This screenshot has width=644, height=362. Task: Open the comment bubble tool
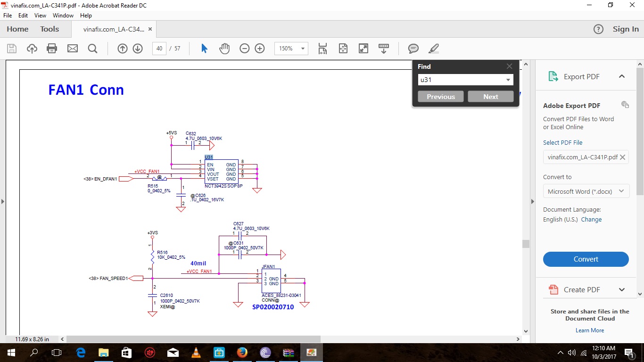click(x=413, y=49)
